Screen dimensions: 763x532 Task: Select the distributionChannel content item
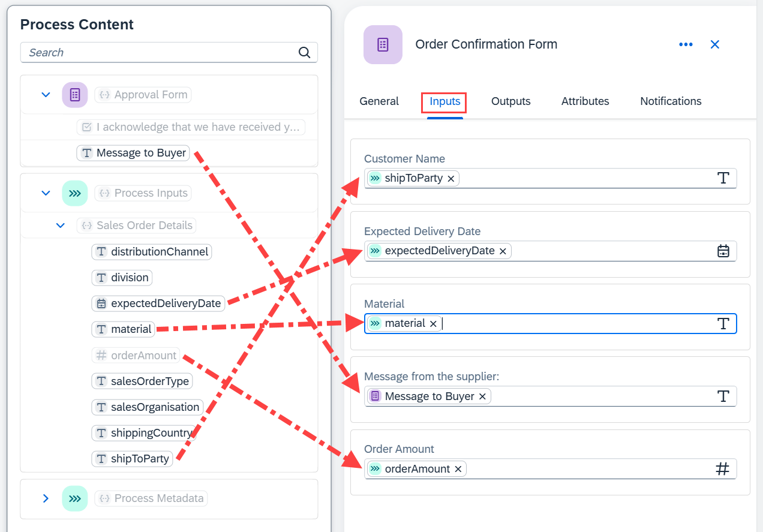(152, 252)
